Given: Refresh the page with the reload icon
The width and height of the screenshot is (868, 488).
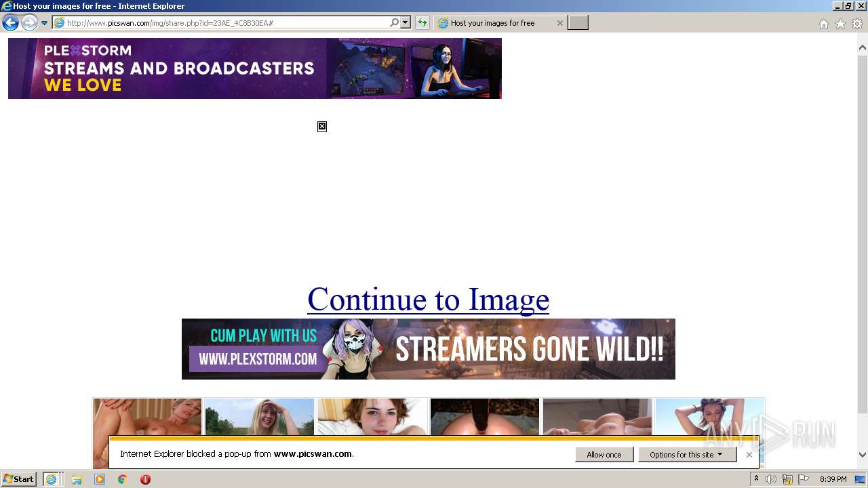Looking at the screenshot, I should [x=422, y=23].
